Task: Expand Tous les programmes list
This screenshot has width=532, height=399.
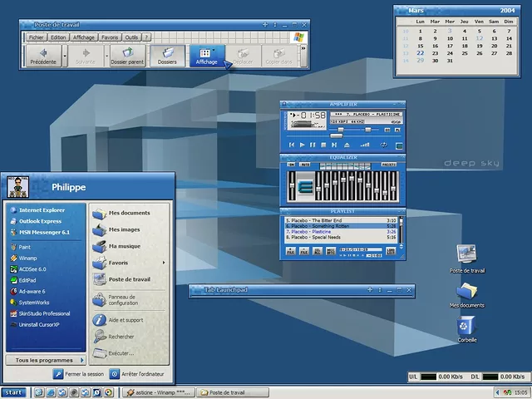Action: pos(46,360)
